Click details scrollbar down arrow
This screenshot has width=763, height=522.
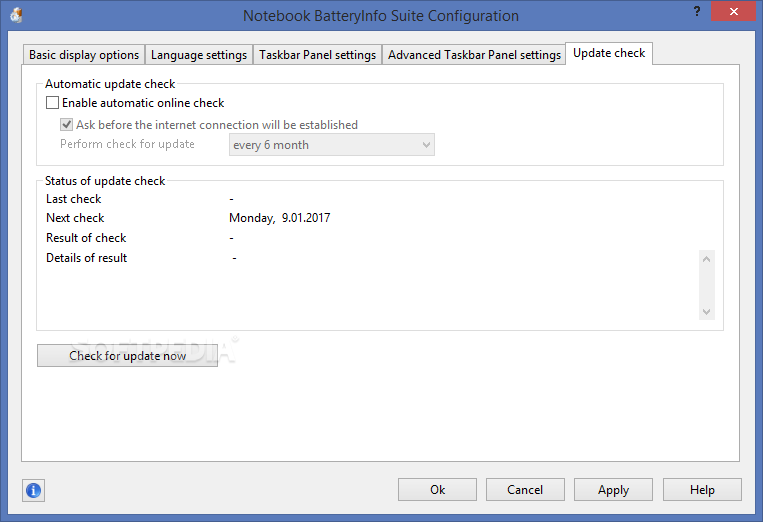point(707,311)
